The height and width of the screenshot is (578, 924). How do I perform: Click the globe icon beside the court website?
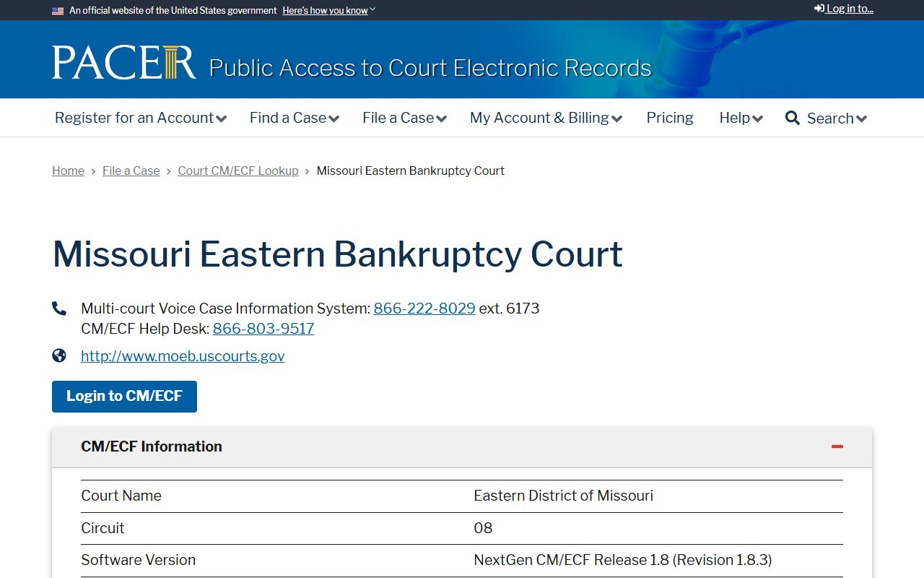[59, 355]
